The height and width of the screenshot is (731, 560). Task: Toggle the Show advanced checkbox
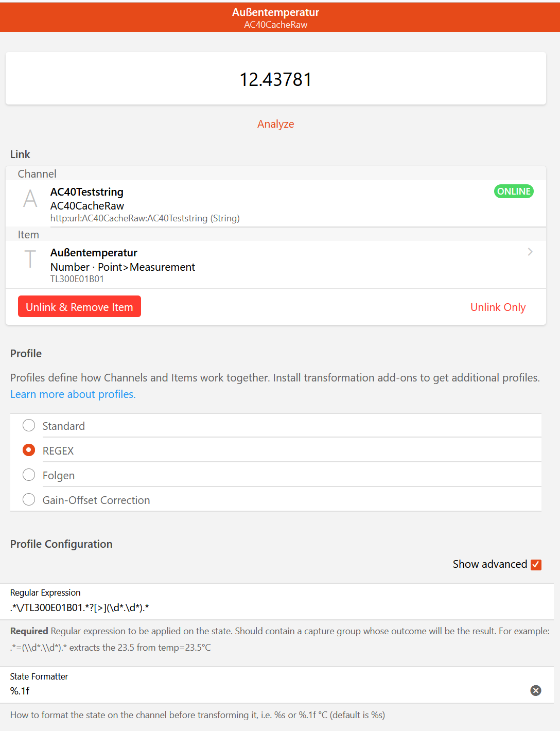[536, 565]
